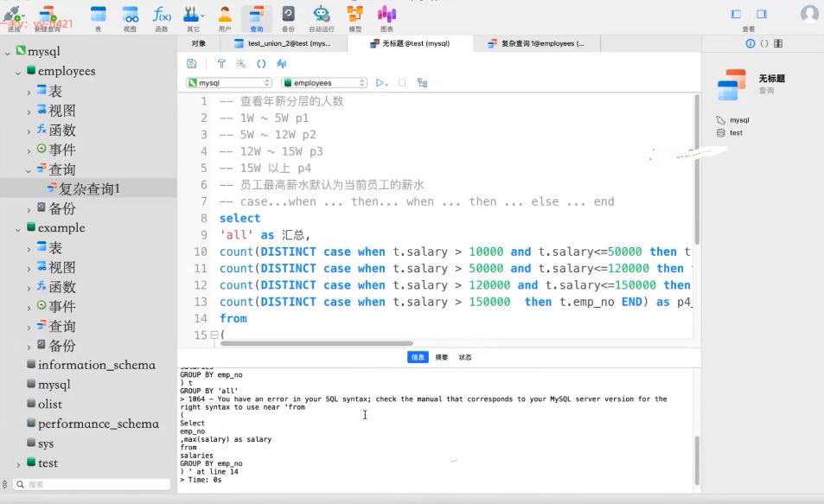
Task: Select the 用户 (User) toolbar icon
Action: (x=225, y=16)
